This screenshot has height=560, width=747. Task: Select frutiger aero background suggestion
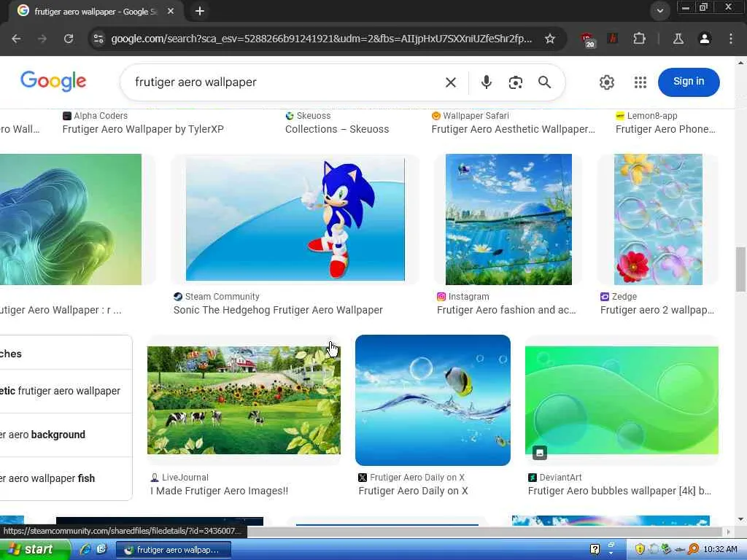coord(66,435)
